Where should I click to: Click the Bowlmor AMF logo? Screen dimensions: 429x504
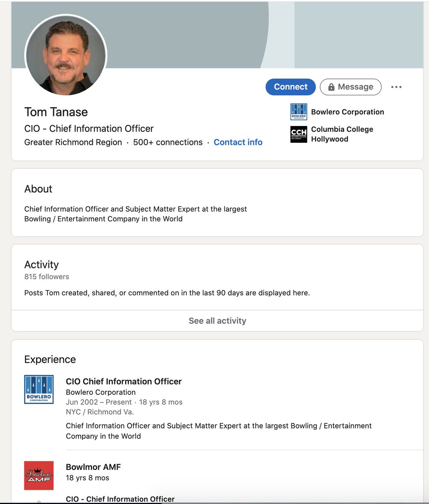[x=39, y=475]
